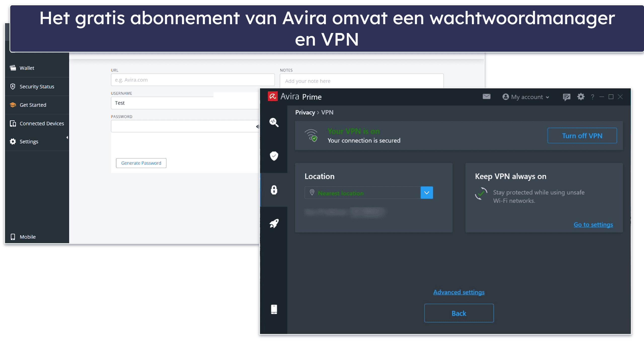Click the URL input field
The height and width of the screenshot is (341, 644).
pos(193,80)
